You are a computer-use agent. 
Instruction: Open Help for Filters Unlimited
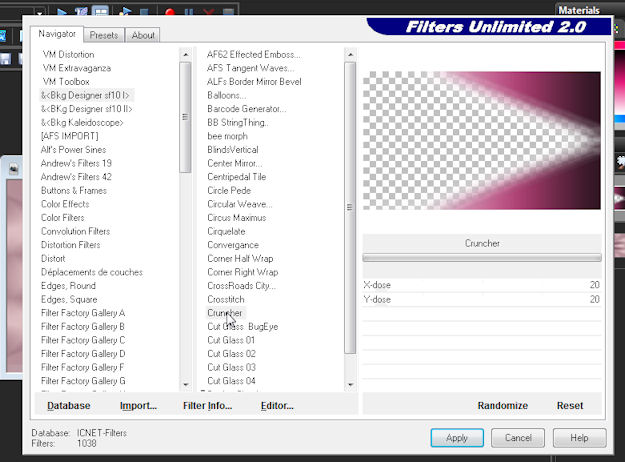click(579, 438)
